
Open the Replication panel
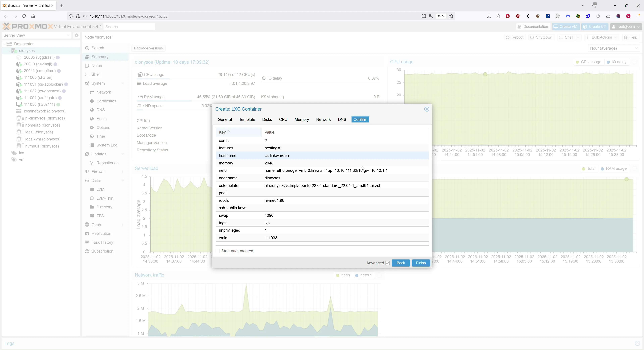[x=101, y=234]
